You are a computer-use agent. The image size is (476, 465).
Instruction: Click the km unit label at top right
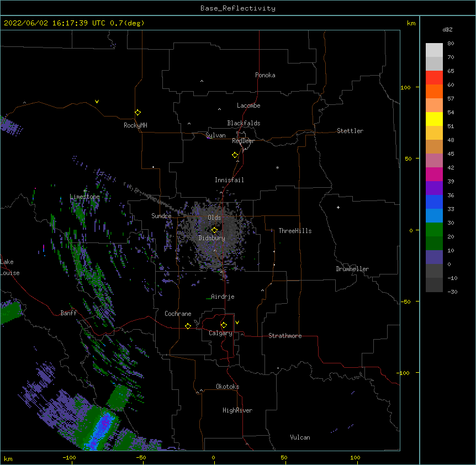click(411, 23)
